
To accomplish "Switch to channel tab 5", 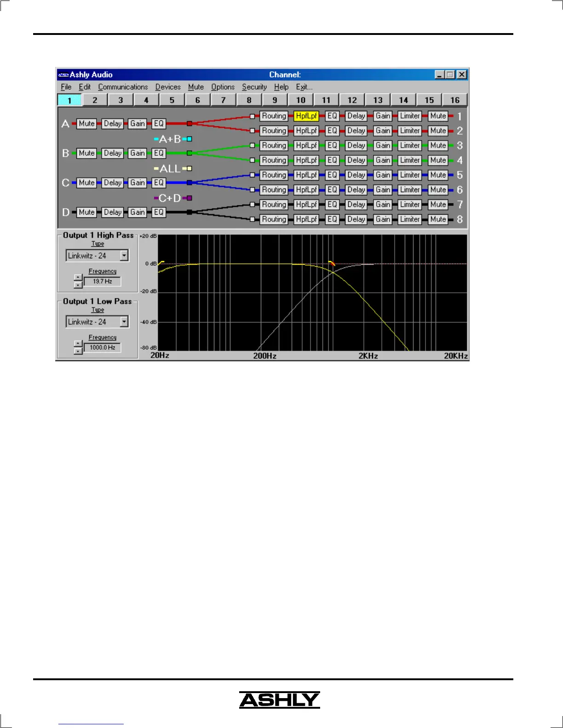I will [172, 100].
